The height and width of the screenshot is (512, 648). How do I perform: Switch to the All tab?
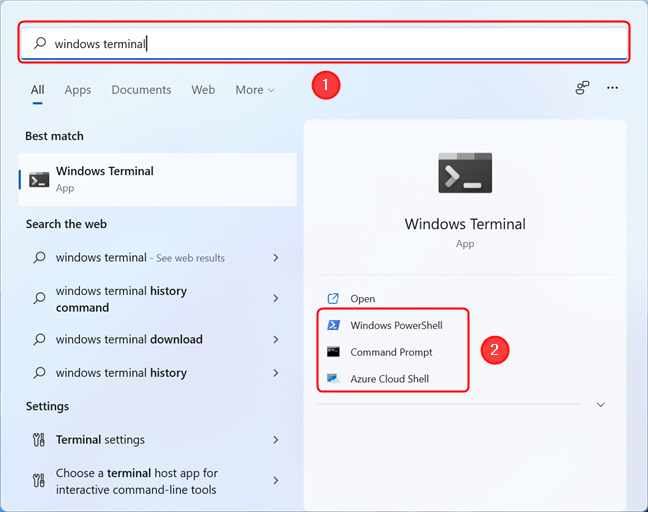[37, 90]
